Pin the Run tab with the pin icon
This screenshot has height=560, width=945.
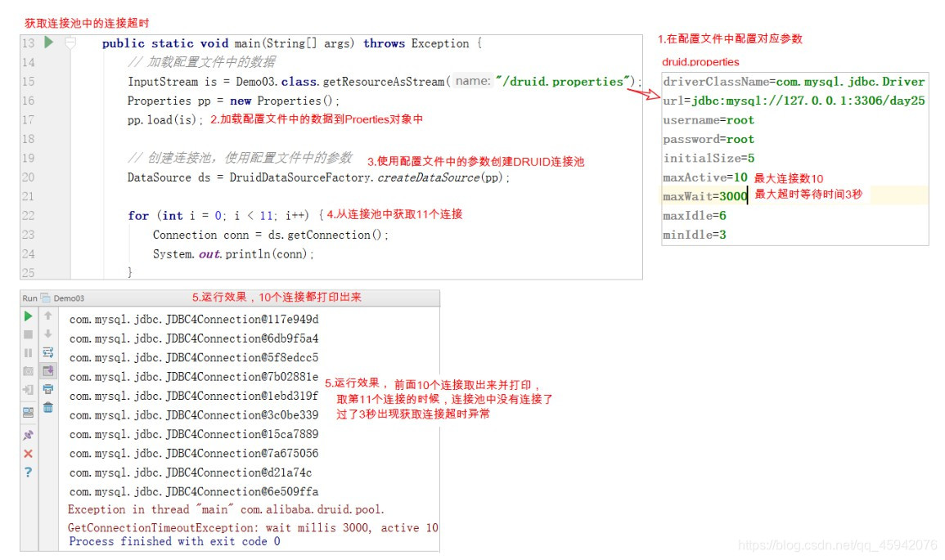coord(29,435)
